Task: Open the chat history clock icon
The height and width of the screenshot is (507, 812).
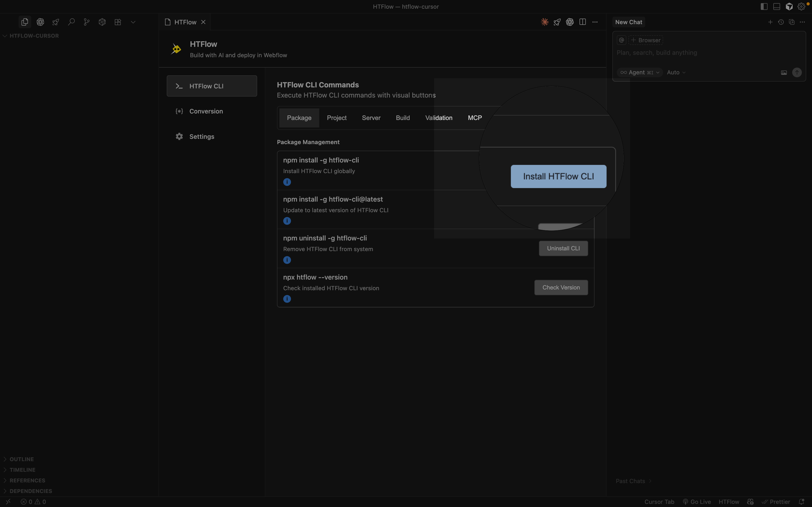Action: tap(781, 22)
